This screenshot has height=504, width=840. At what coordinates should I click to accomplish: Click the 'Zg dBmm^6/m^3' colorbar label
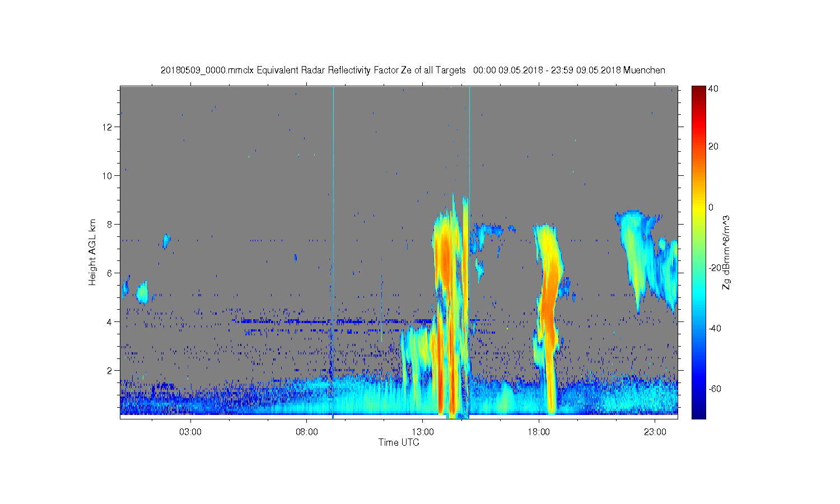[726, 252]
